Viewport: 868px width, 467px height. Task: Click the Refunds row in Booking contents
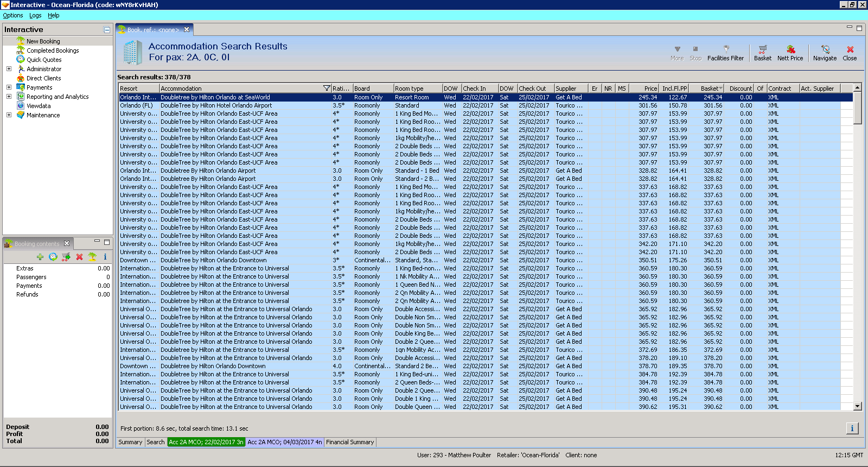click(x=58, y=294)
